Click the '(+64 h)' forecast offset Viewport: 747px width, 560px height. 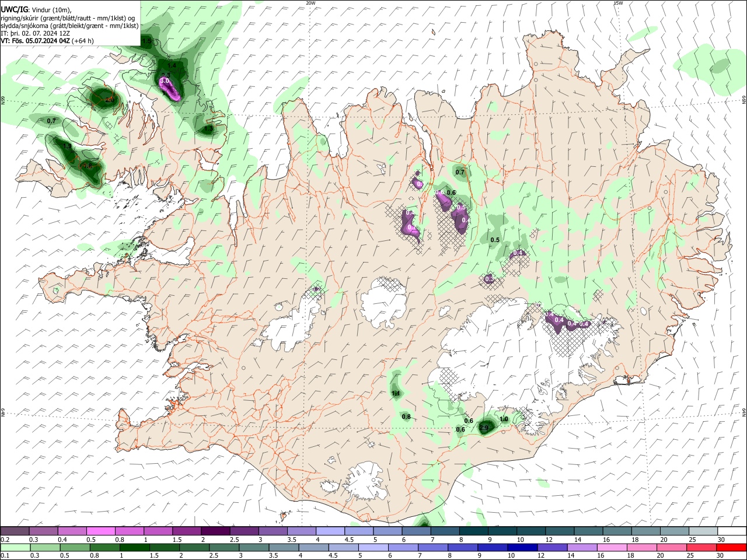pos(83,41)
